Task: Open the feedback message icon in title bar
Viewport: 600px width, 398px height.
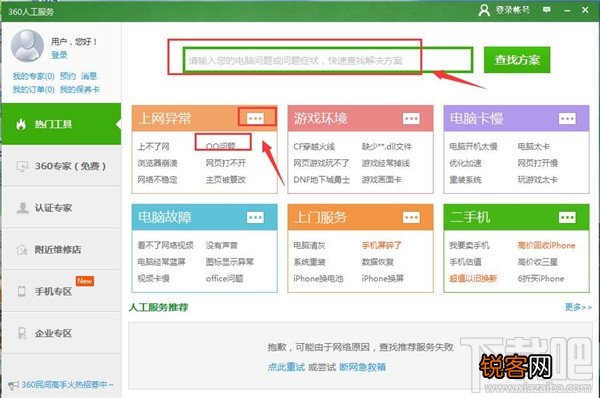Action: click(547, 10)
